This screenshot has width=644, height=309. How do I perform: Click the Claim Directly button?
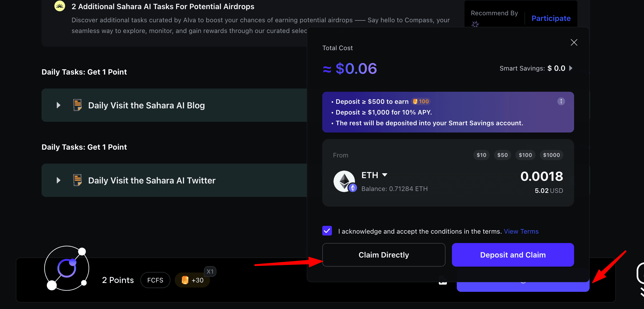tap(384, 255)
